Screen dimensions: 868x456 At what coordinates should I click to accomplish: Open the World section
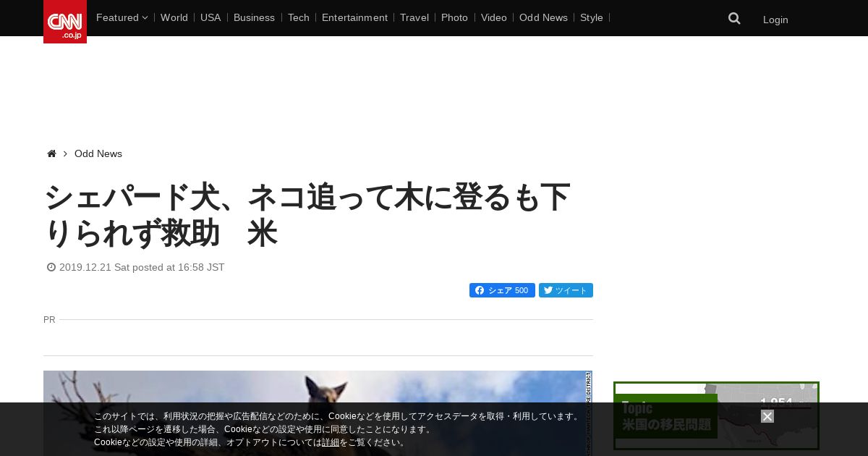click(174, 17)
